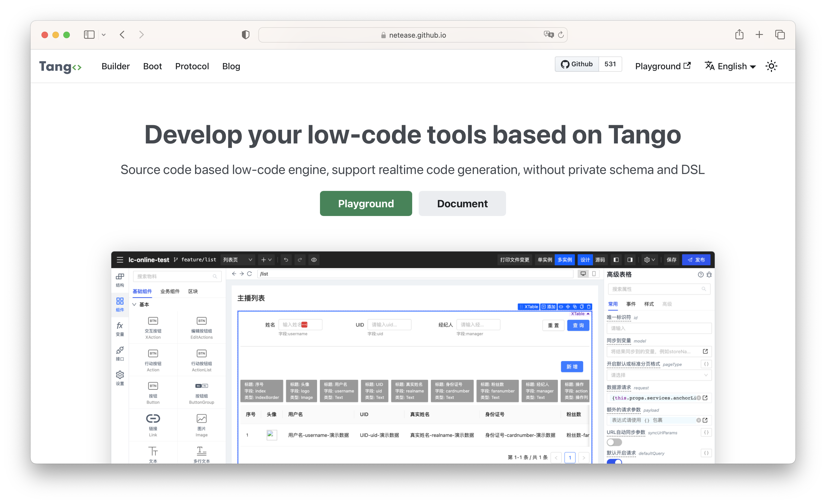The width and height of the screenshot is (826, 504).
Task: Go forward in Safari
Action: [x=141, y=35]
